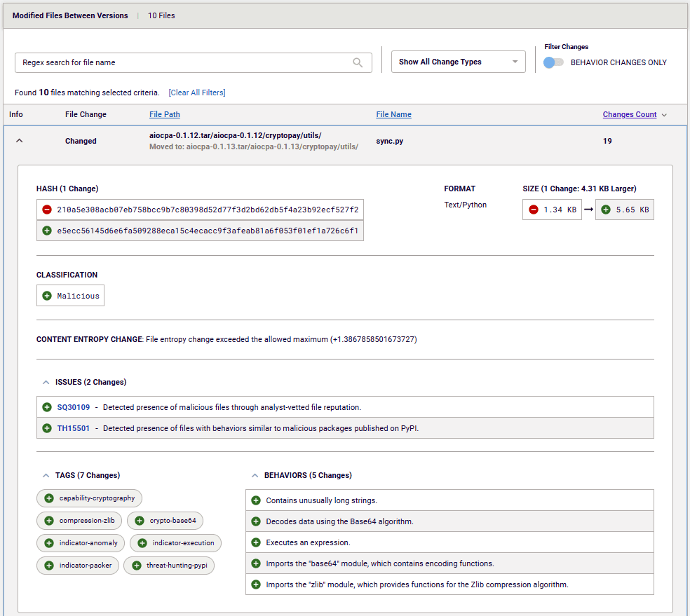Click plus icon on SQ30109 issue row
Screen dimensions: 690x616
click(x=47, y=407)
